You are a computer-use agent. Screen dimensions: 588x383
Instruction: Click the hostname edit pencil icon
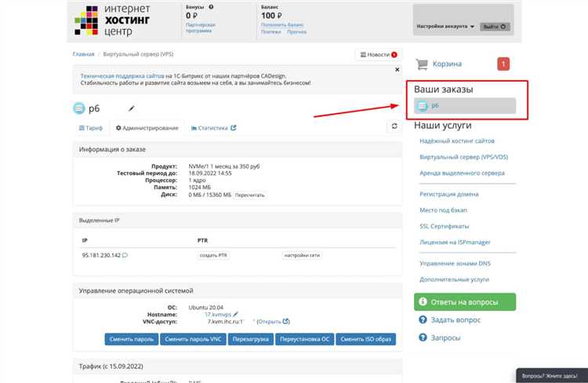pos(235,314)
